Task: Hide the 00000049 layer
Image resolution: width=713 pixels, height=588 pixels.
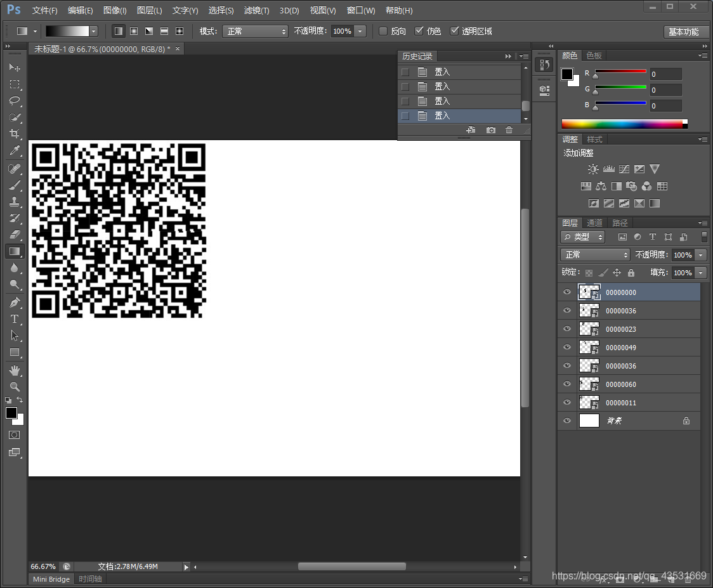Action: coord(567,348)
